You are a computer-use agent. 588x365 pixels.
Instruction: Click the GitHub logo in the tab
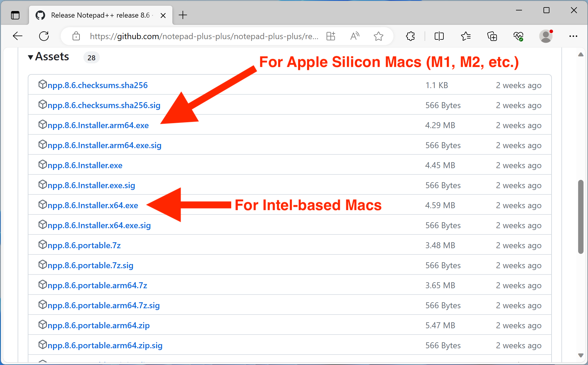click(40, 15)
